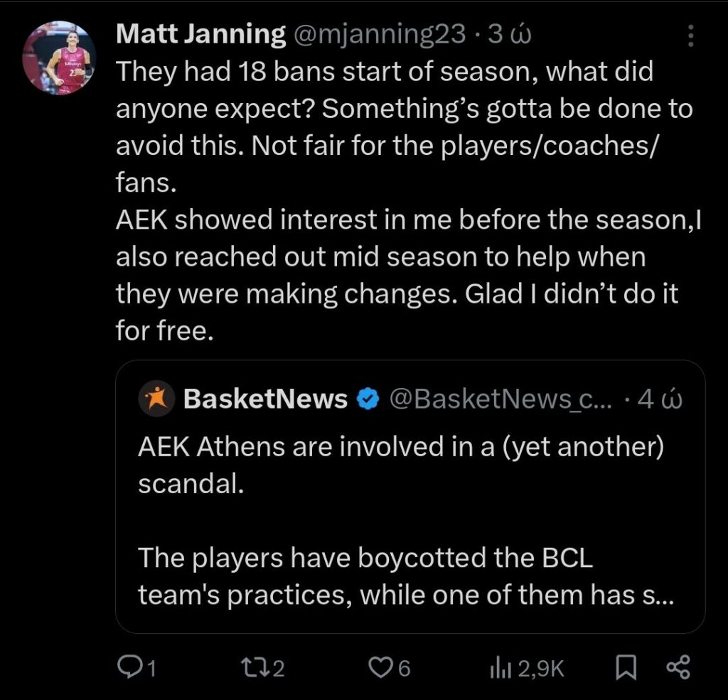
Task: Repost this tweet with the retweet arrows icon
Action: [x=253, y=667]
